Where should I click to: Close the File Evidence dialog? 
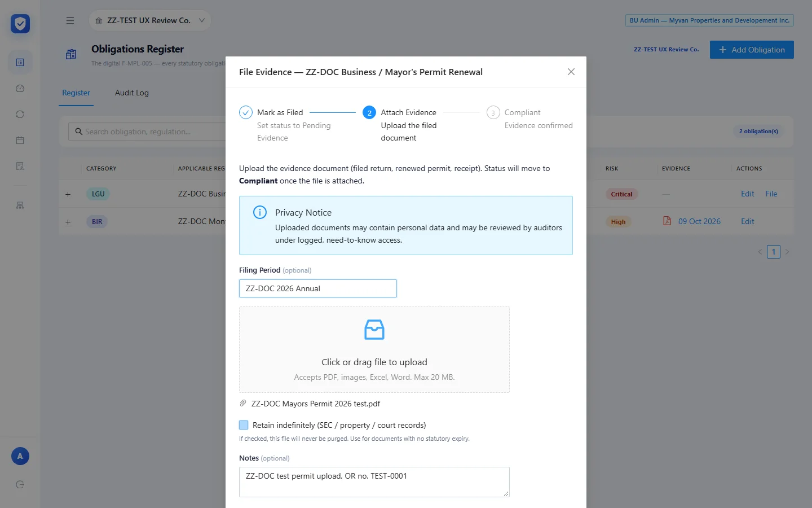[x=571, y=72]
